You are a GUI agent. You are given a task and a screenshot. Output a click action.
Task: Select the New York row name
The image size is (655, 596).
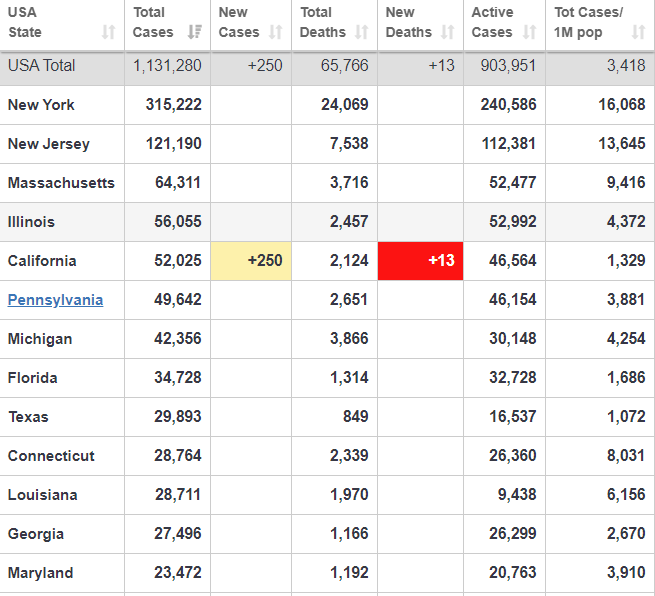(41, 105)
